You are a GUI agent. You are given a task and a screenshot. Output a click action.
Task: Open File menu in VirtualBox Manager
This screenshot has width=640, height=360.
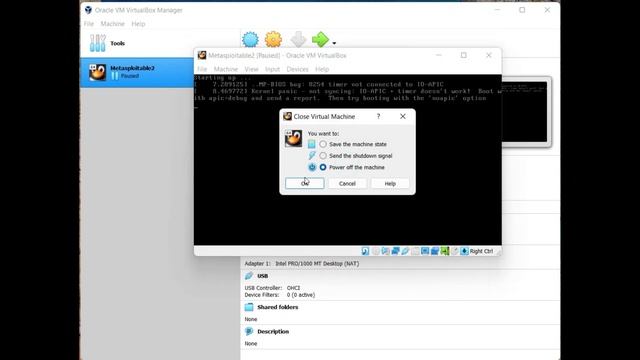(89, 24)
